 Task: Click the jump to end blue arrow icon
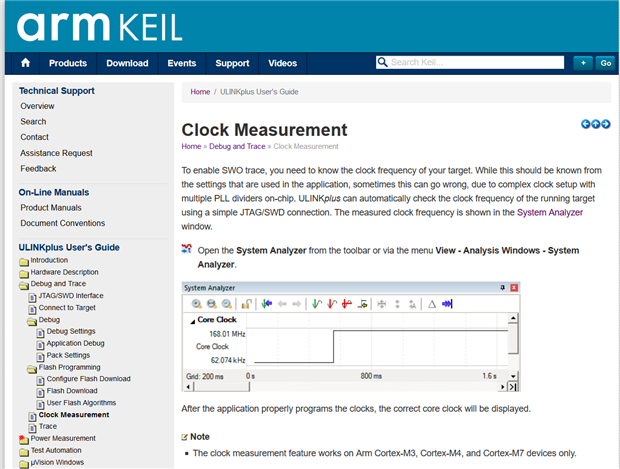tap(447, 304)
